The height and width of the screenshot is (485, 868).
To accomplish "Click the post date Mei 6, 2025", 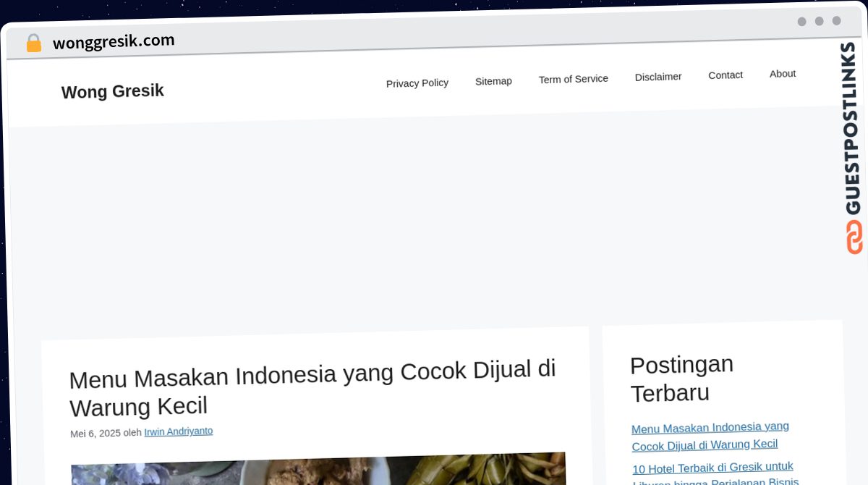I will coord(95,434).
